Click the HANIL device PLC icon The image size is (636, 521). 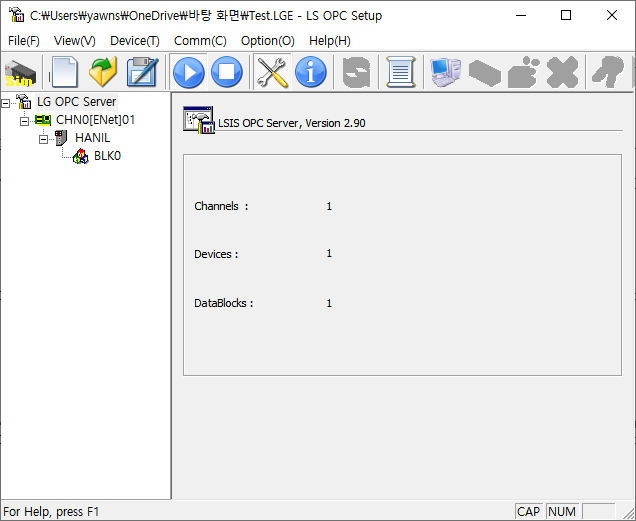(x=61, y=138)
